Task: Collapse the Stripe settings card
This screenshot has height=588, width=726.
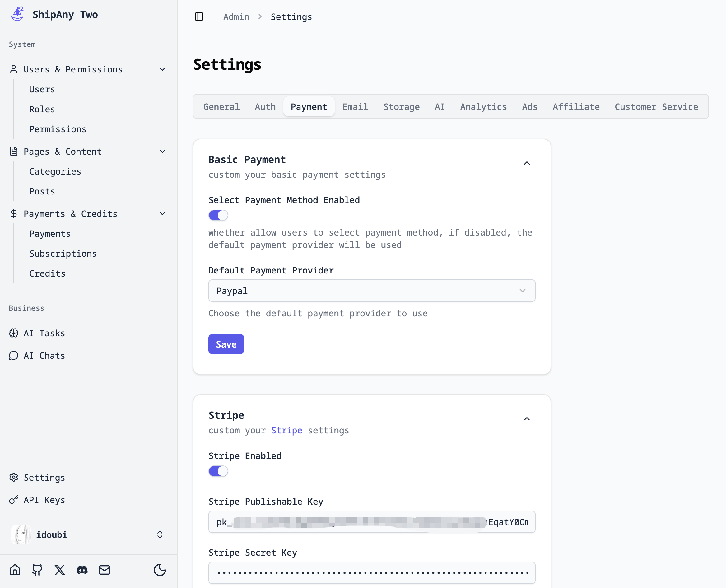Action: coord(527,419)
